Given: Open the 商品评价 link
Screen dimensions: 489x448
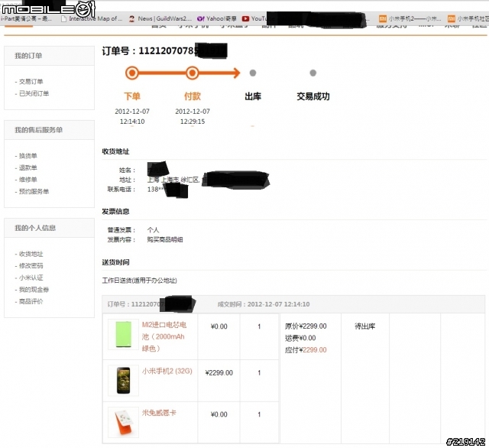Looking at the screenshot, I should [x=31, y=301].
